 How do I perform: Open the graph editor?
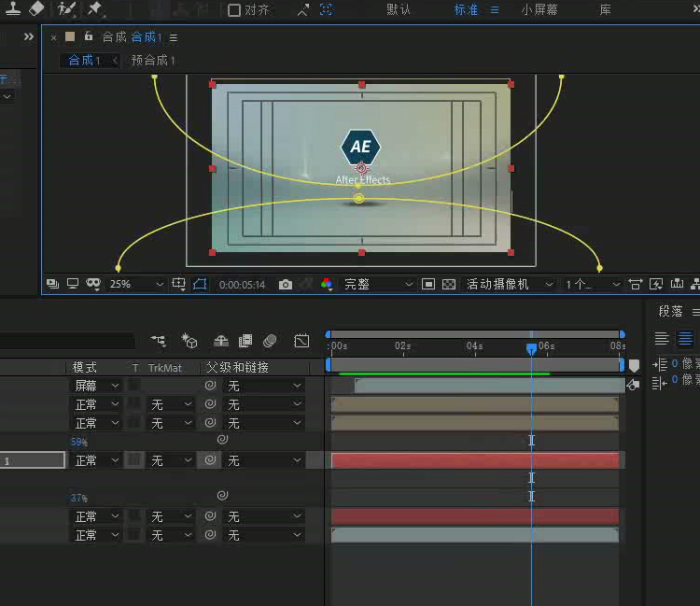click(x=301, y=341)
